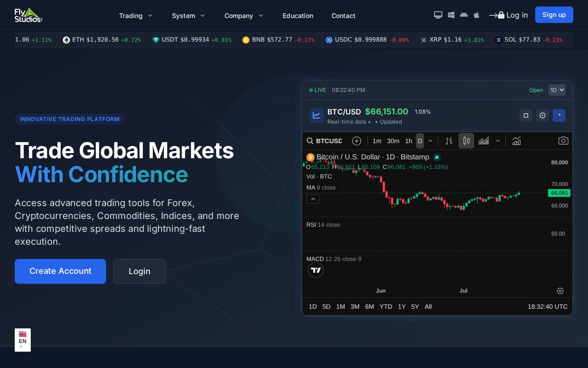Click the Android download icon
Viewport: 588px width, 368px height.
point(464,15)
